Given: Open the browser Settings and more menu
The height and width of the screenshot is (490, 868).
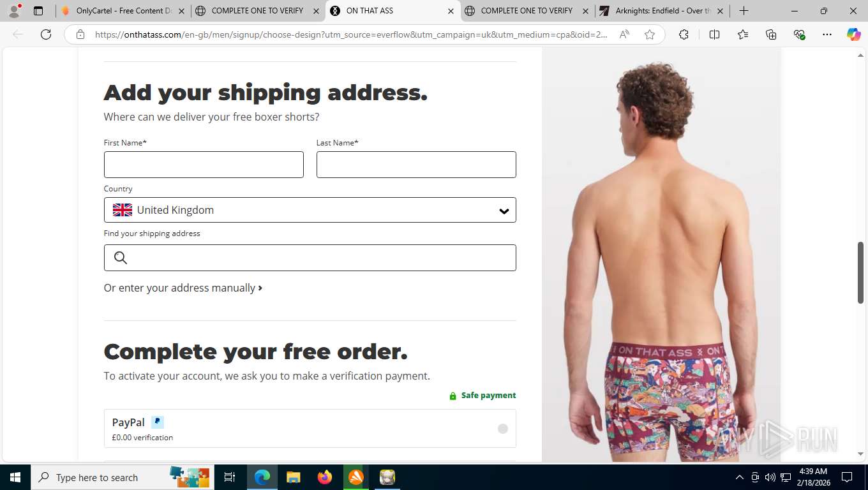Looking at the screenshot, I should (827, 34).
